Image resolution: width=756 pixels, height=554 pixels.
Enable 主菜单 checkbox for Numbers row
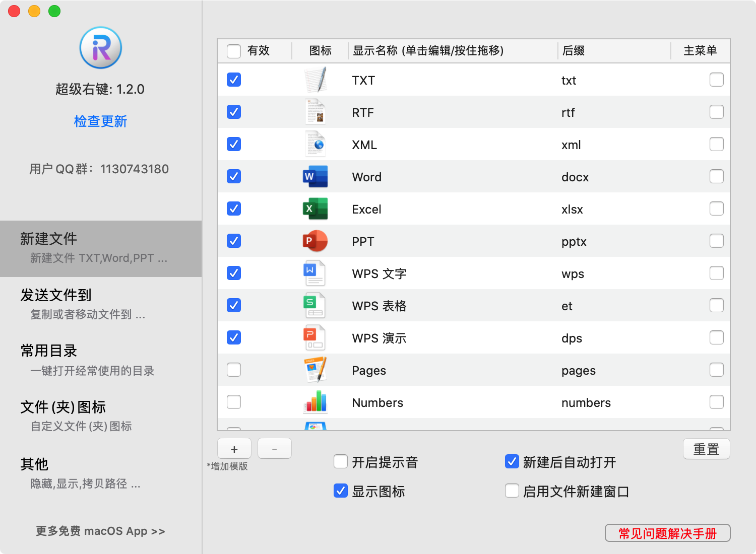[x=717, y=402]
